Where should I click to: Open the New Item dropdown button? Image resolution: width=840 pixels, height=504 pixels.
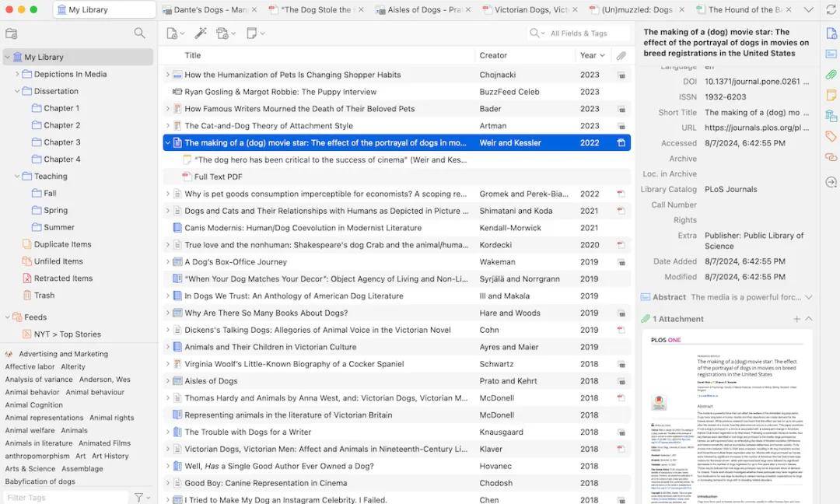[175, 33]
